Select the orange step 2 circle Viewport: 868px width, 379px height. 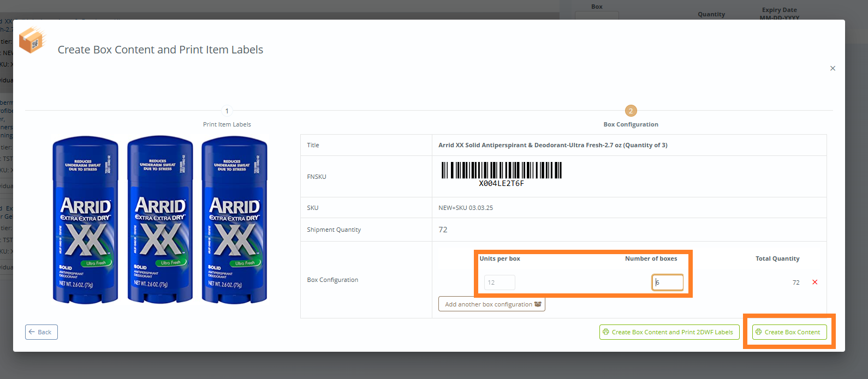(631, 111)
